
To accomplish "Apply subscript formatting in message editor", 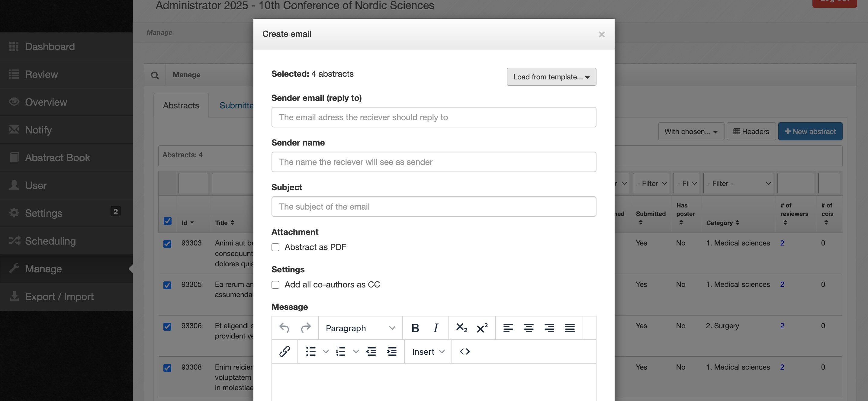I will (x=461, y=328).
